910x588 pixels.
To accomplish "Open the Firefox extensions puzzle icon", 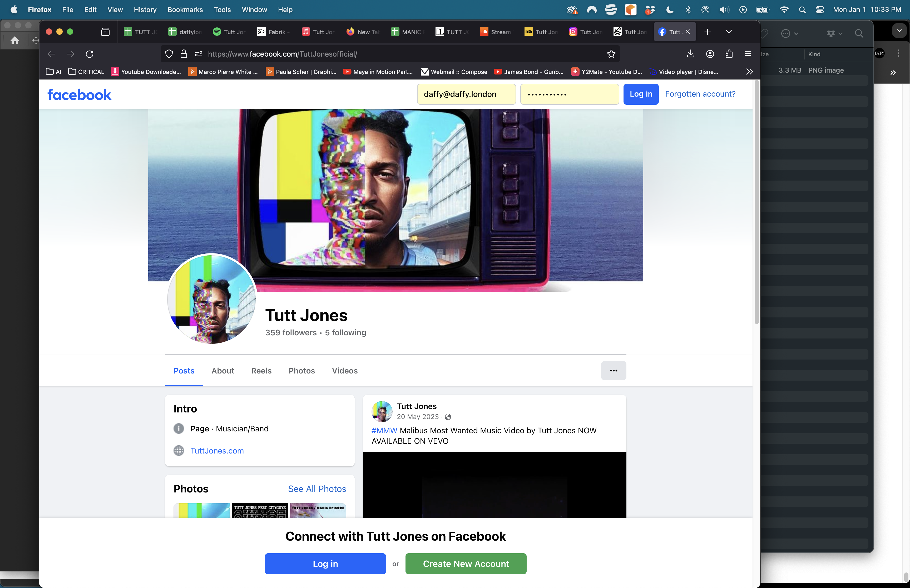I will (x=729, y=54).
